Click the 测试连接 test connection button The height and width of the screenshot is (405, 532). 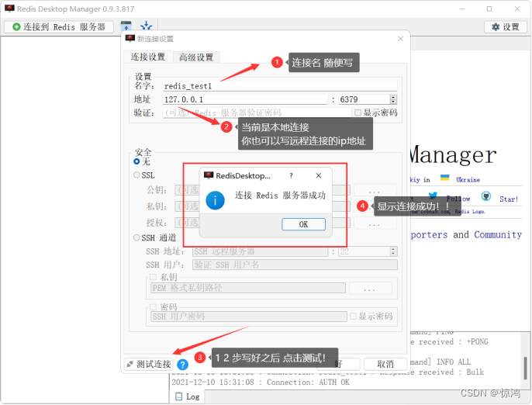click(x=149, y=364)
